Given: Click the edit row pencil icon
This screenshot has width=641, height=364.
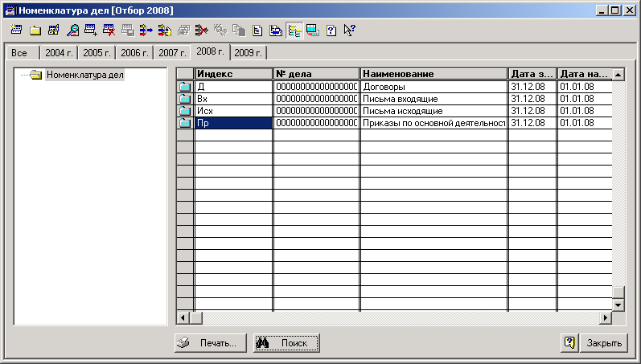Looking at the screenshot, I should click(x=54, y=31).
